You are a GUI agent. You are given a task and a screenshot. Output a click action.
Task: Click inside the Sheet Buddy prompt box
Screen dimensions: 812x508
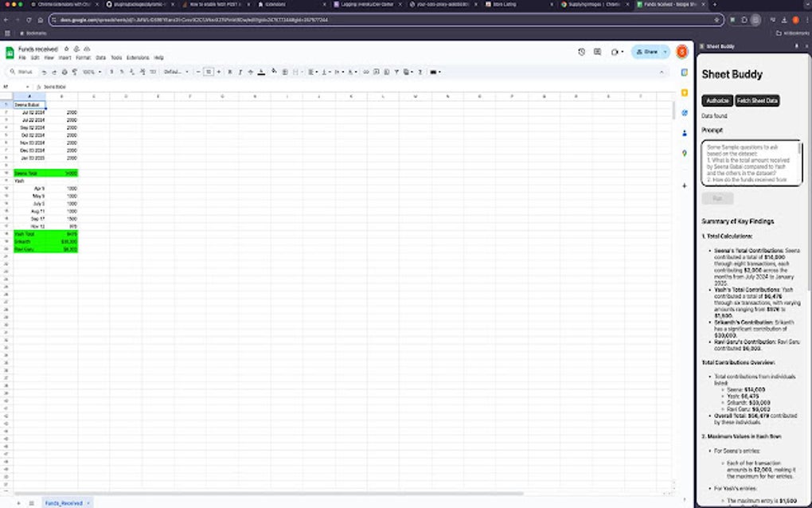tap(751, 161)
